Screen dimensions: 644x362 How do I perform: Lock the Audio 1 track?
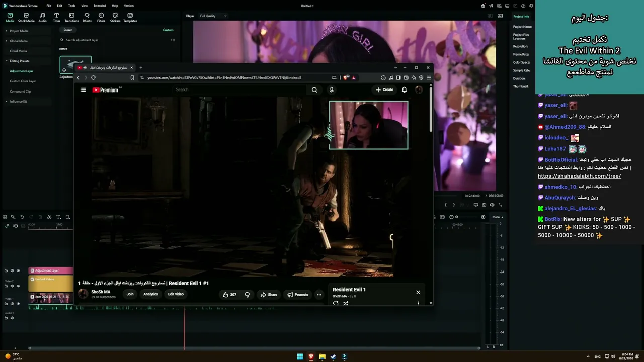(x=6, y=318)
